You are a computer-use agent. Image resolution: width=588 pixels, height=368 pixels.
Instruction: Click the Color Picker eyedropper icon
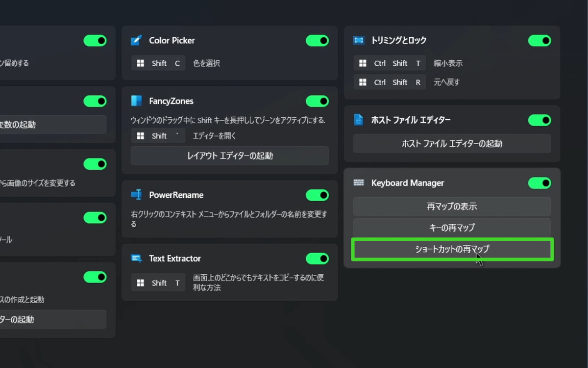(136, 40)
